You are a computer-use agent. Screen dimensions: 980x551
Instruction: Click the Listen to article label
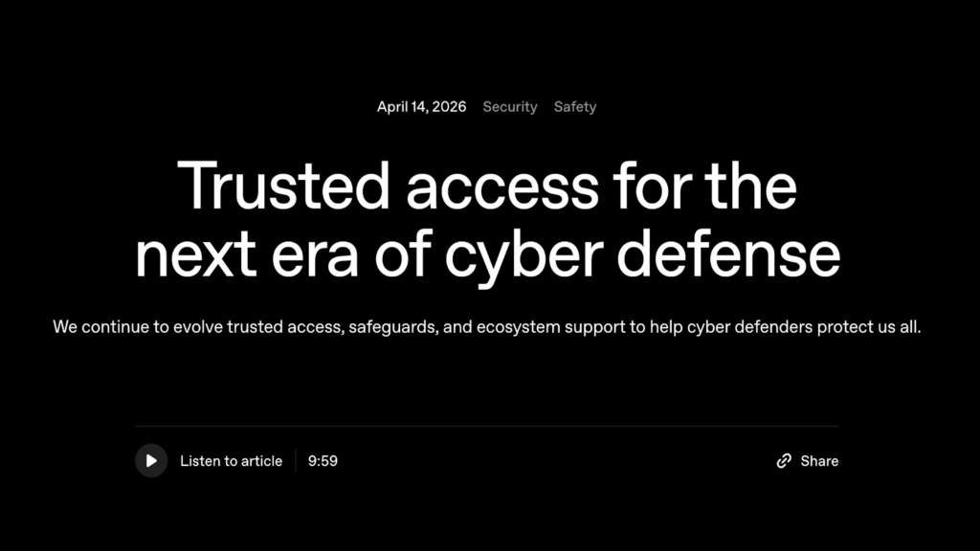(231, 461)
